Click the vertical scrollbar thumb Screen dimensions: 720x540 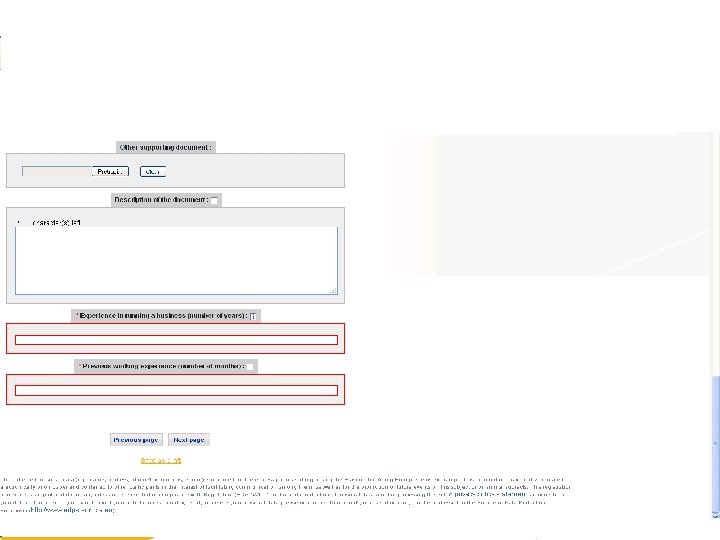pos(715,443)
